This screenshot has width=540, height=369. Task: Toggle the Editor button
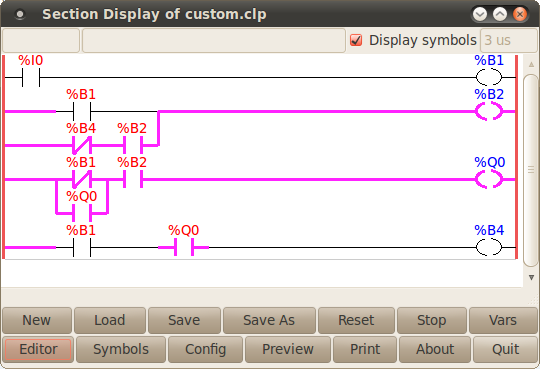click(x=38, y=349)
